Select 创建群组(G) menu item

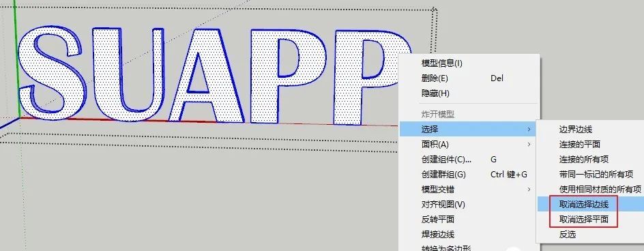468,175
